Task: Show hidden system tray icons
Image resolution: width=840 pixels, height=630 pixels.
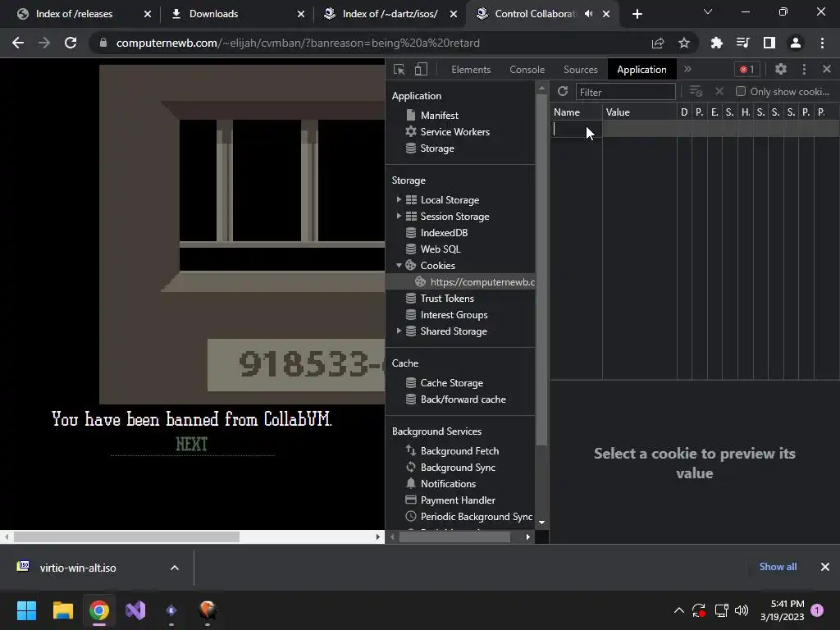Action: (678, 610)
